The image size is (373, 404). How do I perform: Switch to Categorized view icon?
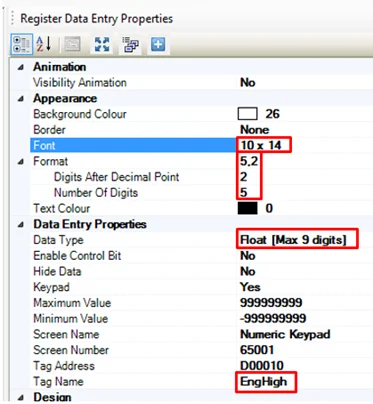[22, 44]
